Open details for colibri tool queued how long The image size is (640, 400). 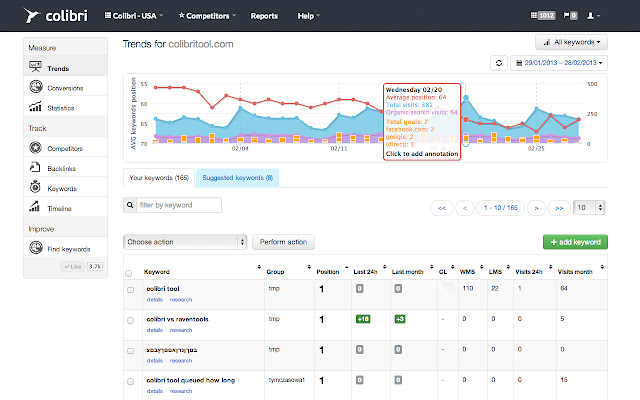pos(155,391)
